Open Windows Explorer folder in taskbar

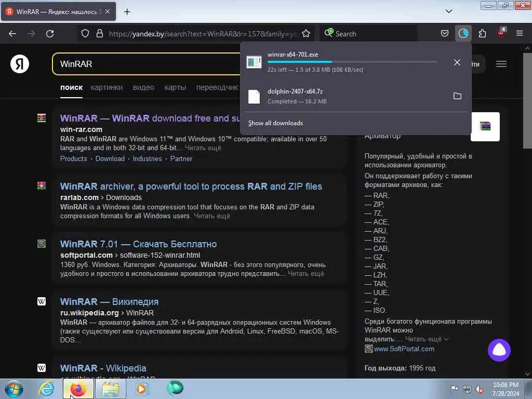point(111,389)
